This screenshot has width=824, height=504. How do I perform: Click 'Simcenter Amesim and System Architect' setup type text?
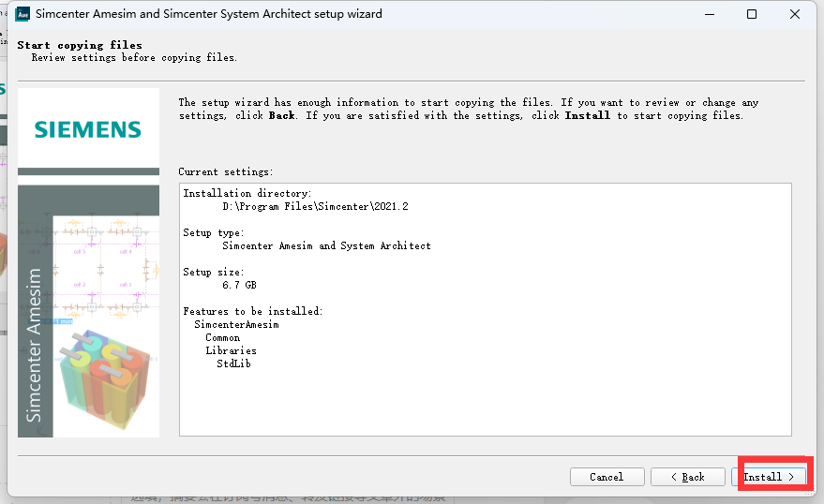326,245
